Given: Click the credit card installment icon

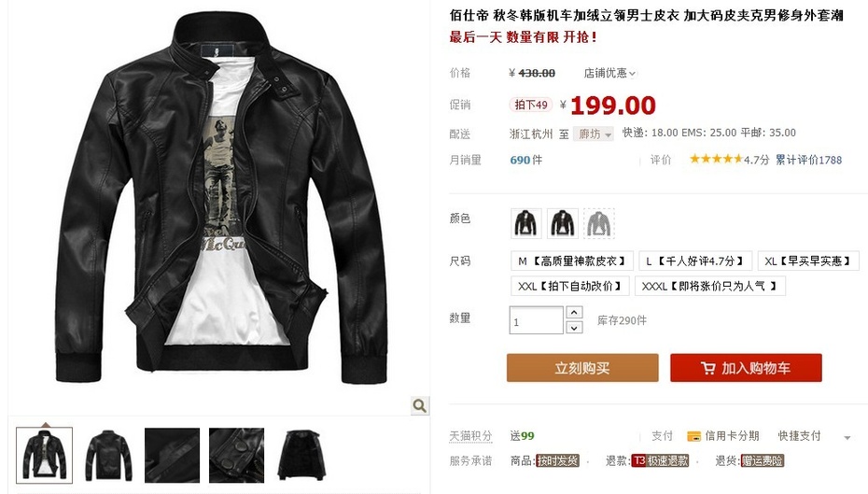Looking at the screenshot, I should click(x=693, y=436).
